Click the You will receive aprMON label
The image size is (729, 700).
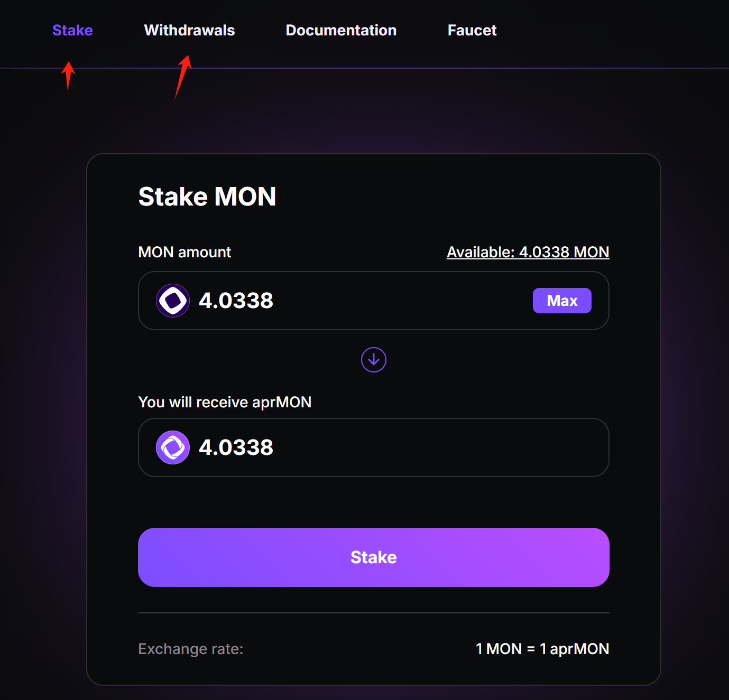pos(225,402)
